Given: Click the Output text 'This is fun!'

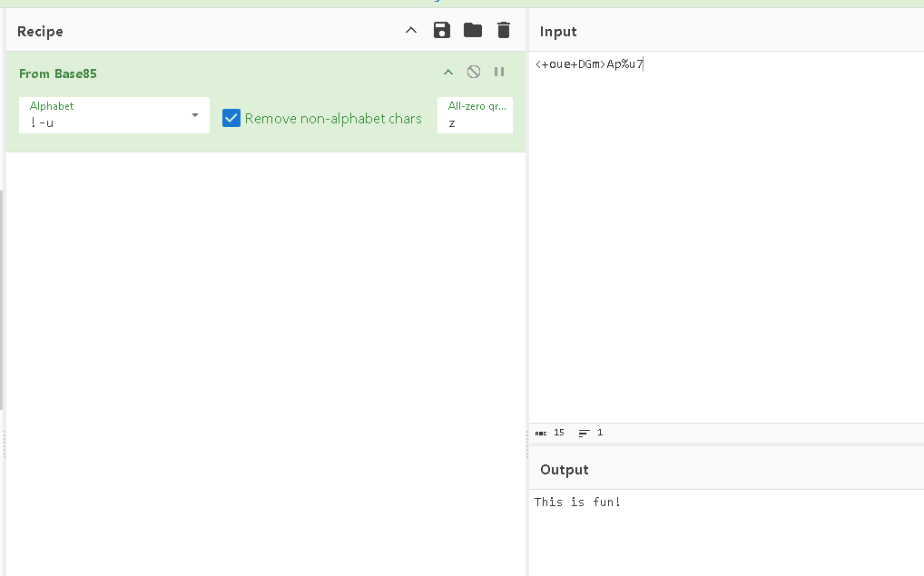Looking at the screenshot, I should 577,502.
